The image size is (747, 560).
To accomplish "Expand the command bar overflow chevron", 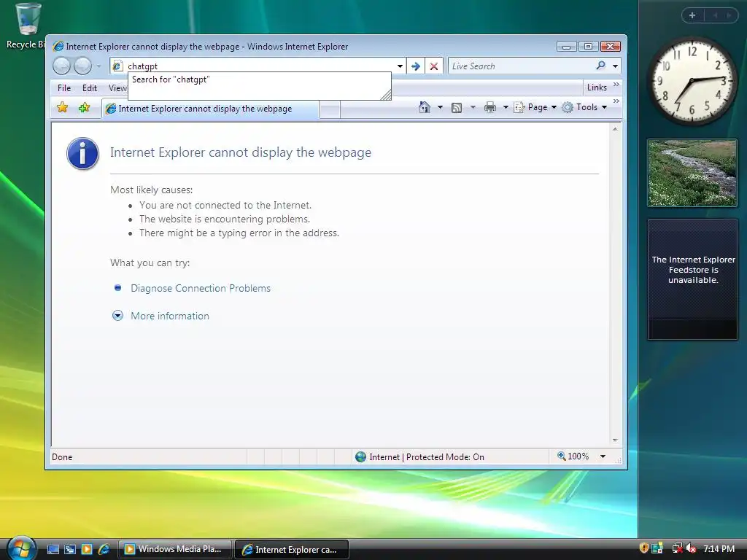I will tap(616, 101).
